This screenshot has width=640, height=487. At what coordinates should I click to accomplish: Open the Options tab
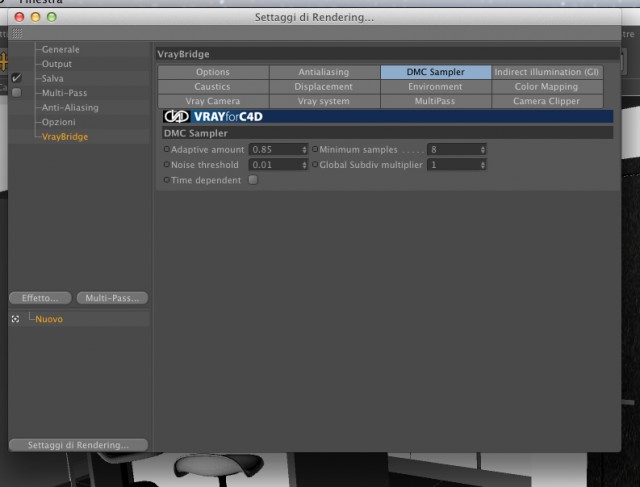[x=213, y=72]
